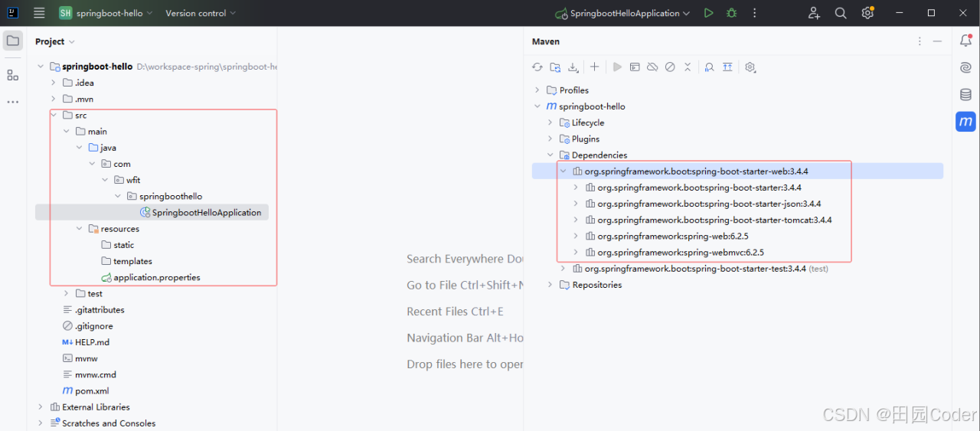
Task: Open the SpringbootHelloApplication run configuration dropdown
Action: pyautogui.click(x=624, y=13)
